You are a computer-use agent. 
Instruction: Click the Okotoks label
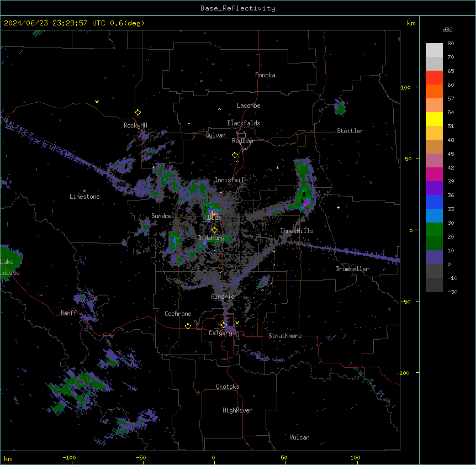click(228, 387)
